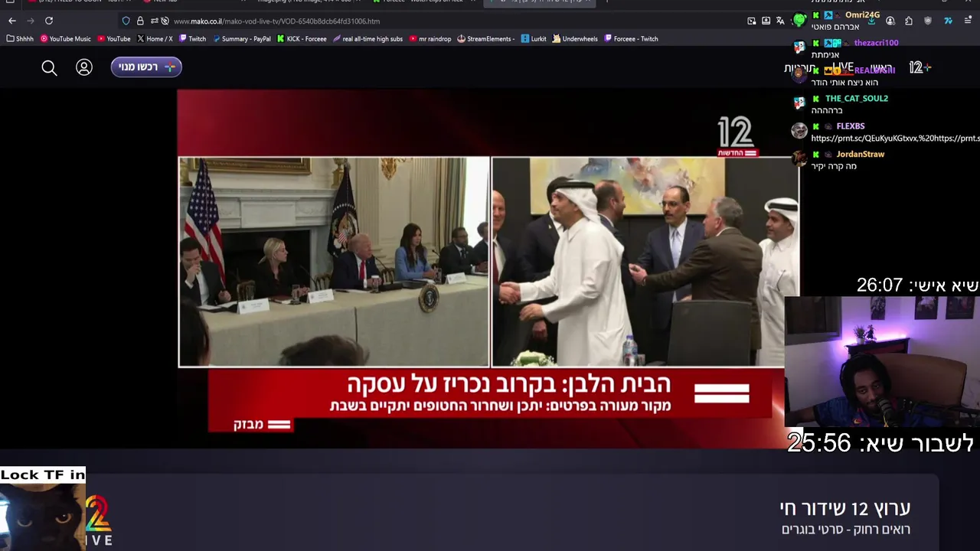
Task: Open mako user account icon
Action: (x=84, y=67)
